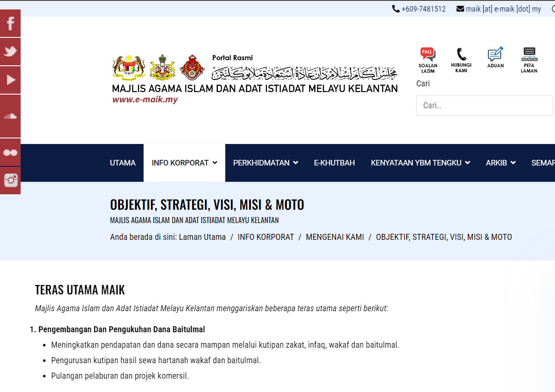The width and height of the screenshot is (555, 392).
Task: Click the Portal Rasmi text
Action: point(233,58)
